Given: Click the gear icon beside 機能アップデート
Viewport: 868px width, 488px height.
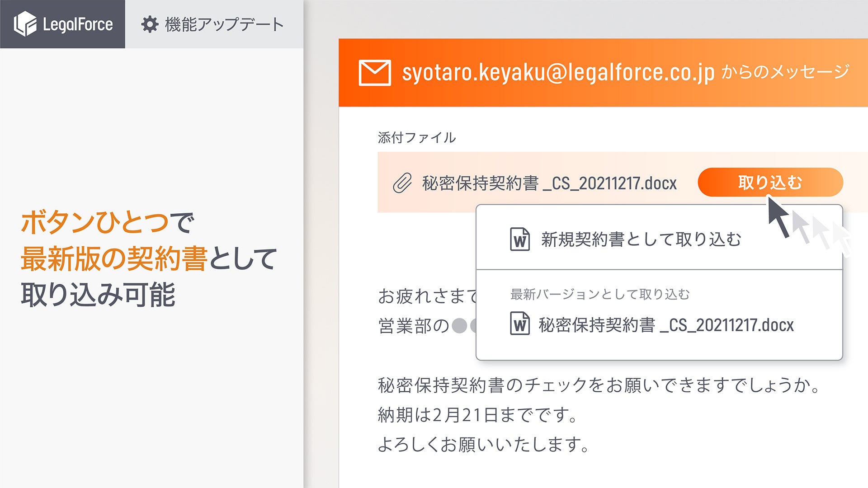Looking at the screenshot, I should 150,24.
